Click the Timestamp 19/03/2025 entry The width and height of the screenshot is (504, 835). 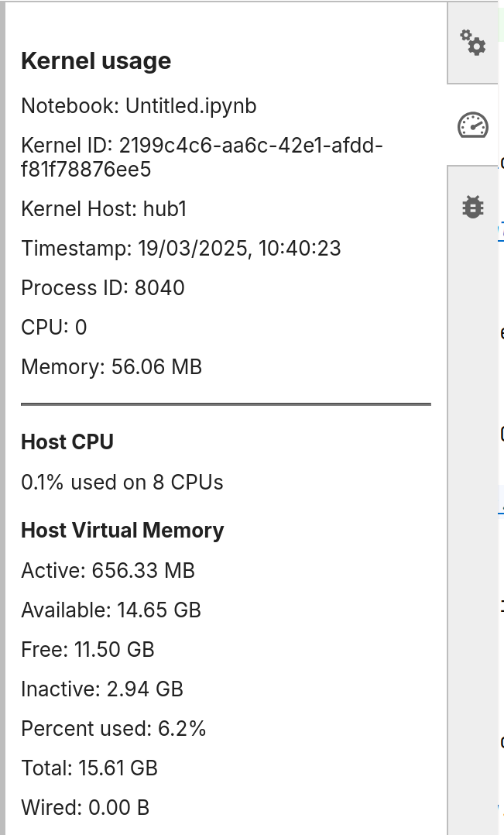click(181, 248)
